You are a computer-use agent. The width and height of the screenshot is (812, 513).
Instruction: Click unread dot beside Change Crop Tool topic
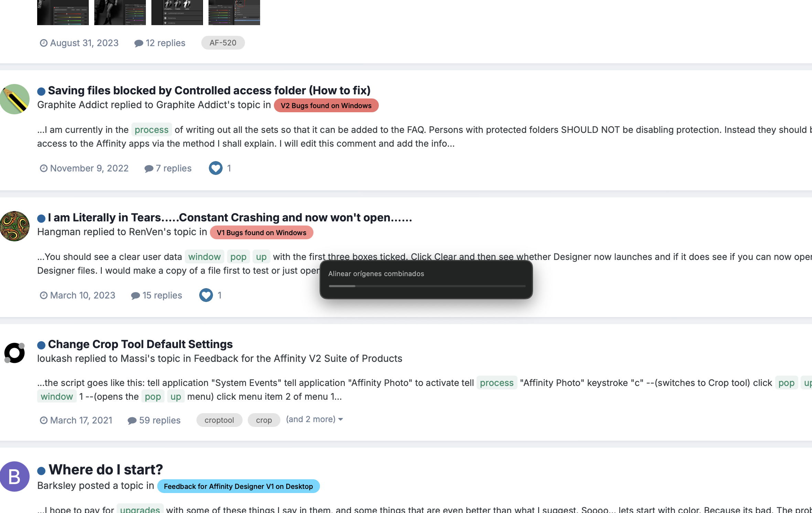(x=41, y=345)
